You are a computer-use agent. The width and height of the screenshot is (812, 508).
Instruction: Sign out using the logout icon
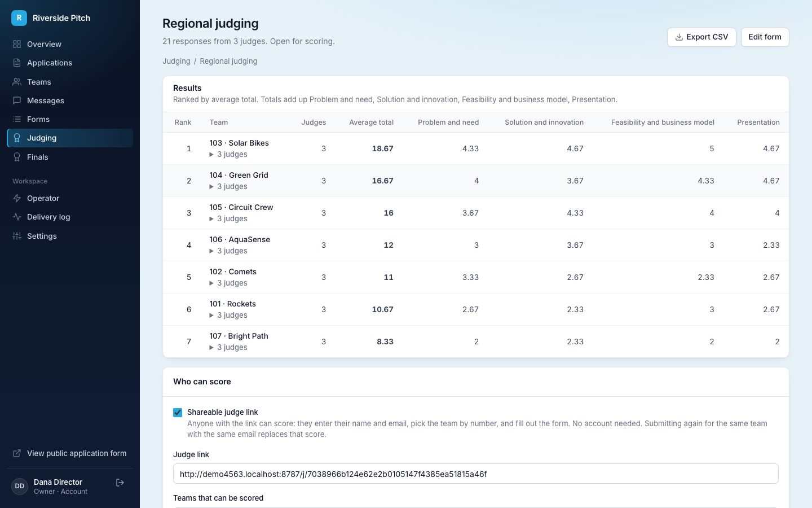click(x=120, y=483)
